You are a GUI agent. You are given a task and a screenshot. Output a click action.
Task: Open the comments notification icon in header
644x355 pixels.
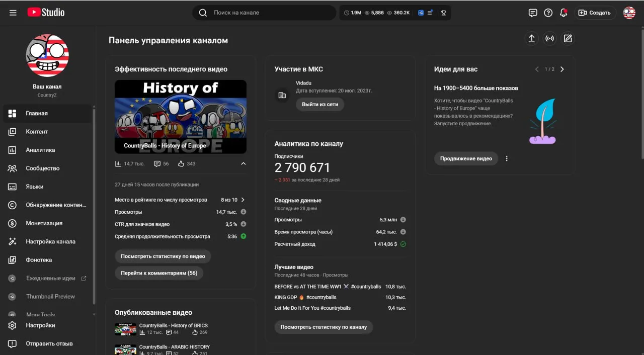click(x=533, y=13)
